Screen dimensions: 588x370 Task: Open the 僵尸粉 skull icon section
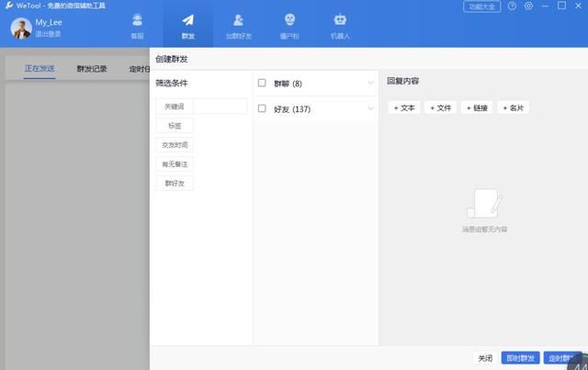pos(289,26)
